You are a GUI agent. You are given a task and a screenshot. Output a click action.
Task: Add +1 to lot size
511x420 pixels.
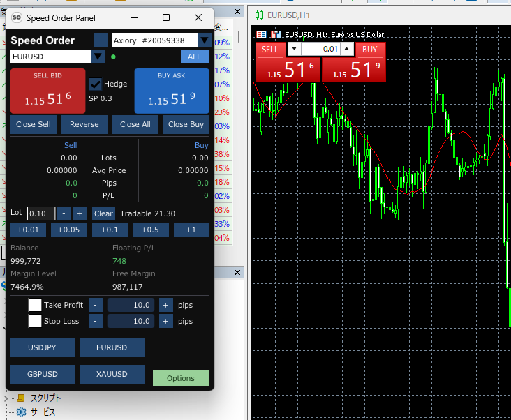191,230
